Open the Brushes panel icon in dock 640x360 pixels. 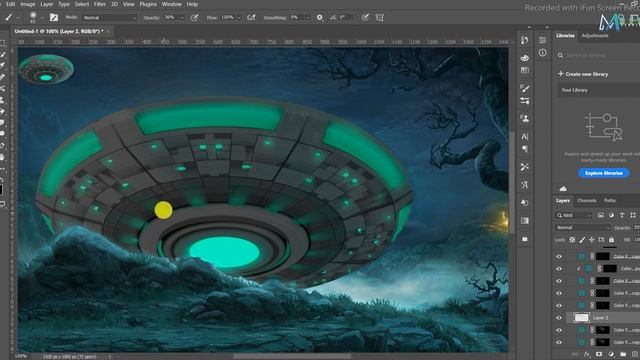(525, 88)
